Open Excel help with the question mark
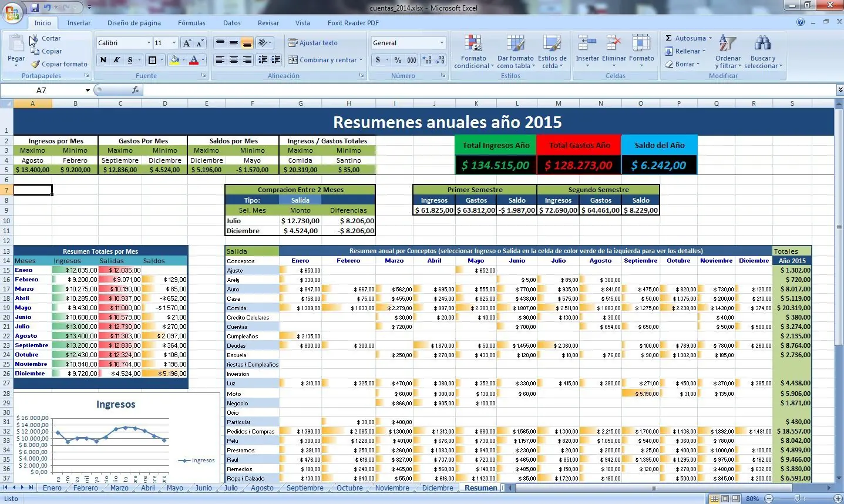 [x=801, y=22]
